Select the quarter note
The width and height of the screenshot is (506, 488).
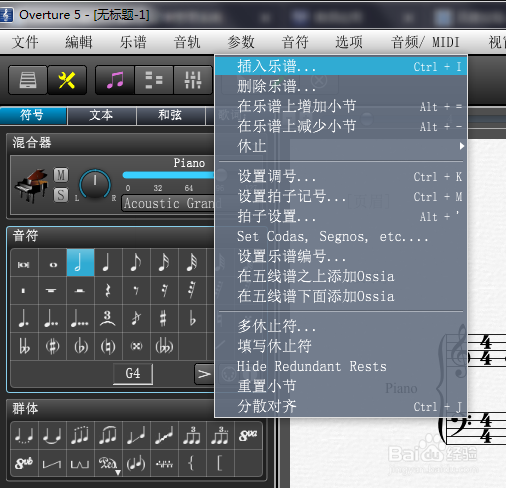(x=108, y=263)
